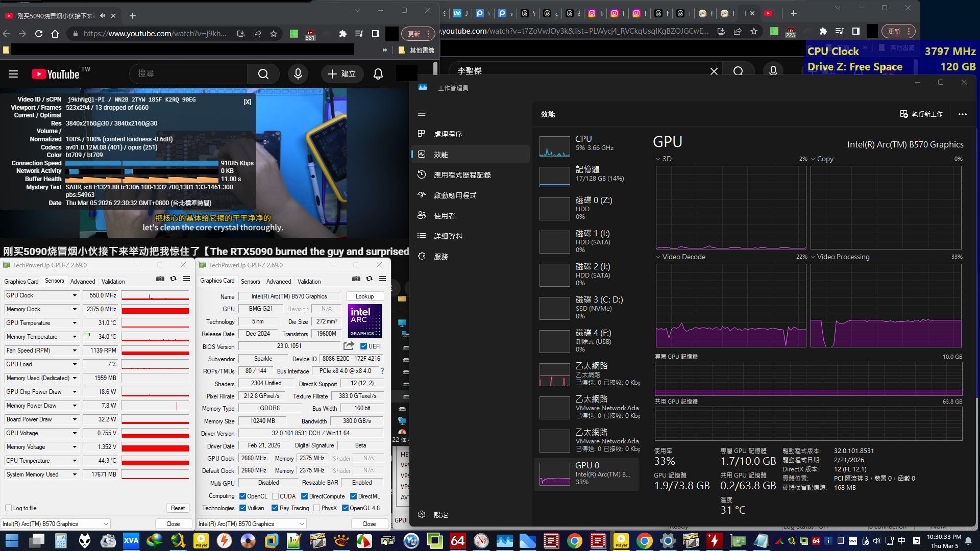Open Task Manager navigation hamburger menu
Viewport: 980px width, 551px height.
click(422, 113)
